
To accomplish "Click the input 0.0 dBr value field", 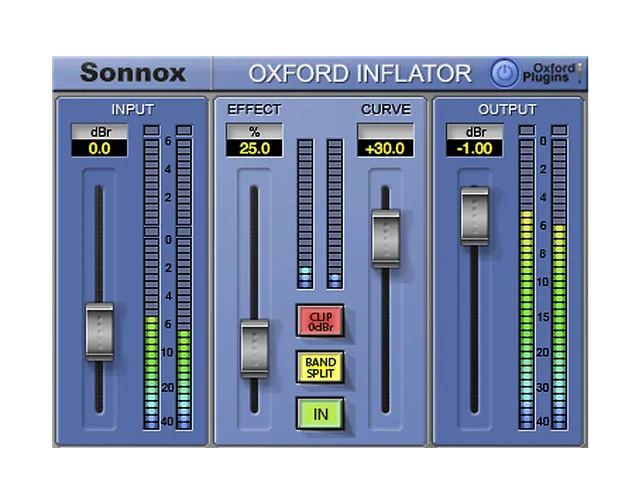I will tap(99, 149).
